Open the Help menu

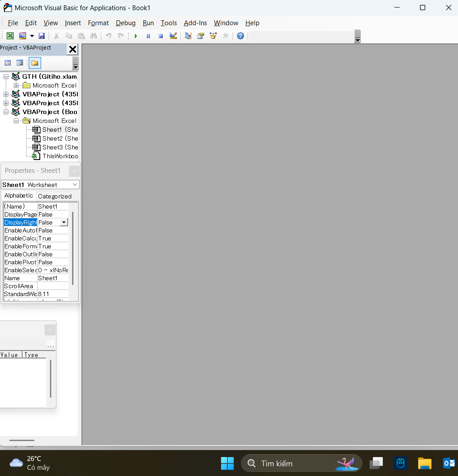[x=252, y=23]
